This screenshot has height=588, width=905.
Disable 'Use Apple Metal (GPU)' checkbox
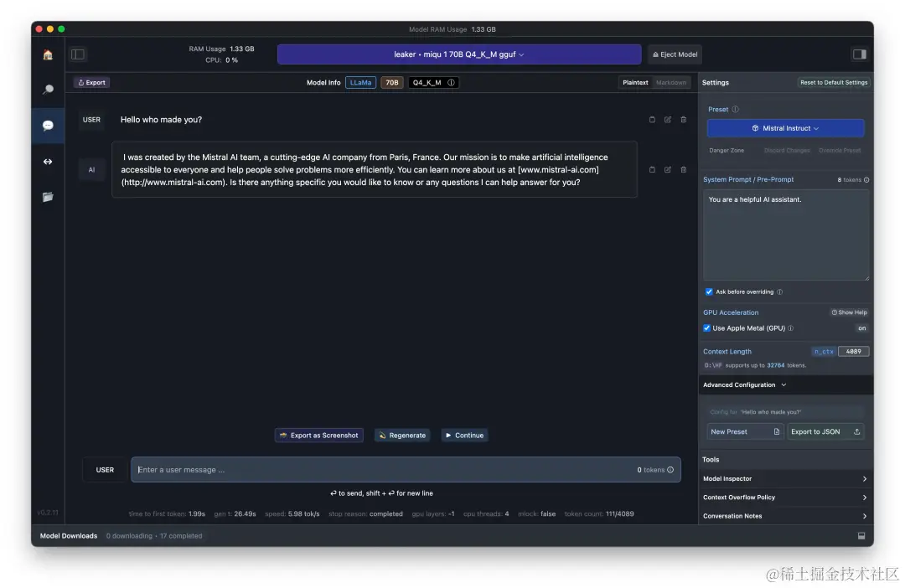pyautogui.click(x=706, y=328)
